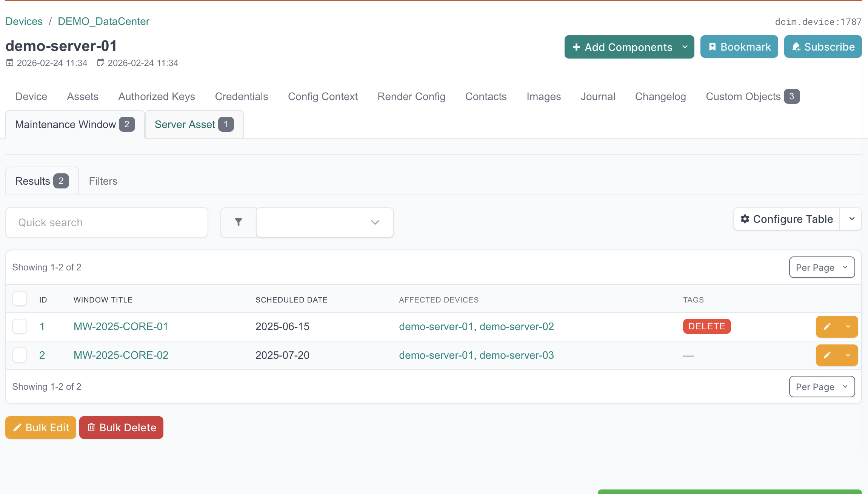Select the Maintenance Window sub-tab
This screenshot has width=868, height=494.
click(75, 124)
